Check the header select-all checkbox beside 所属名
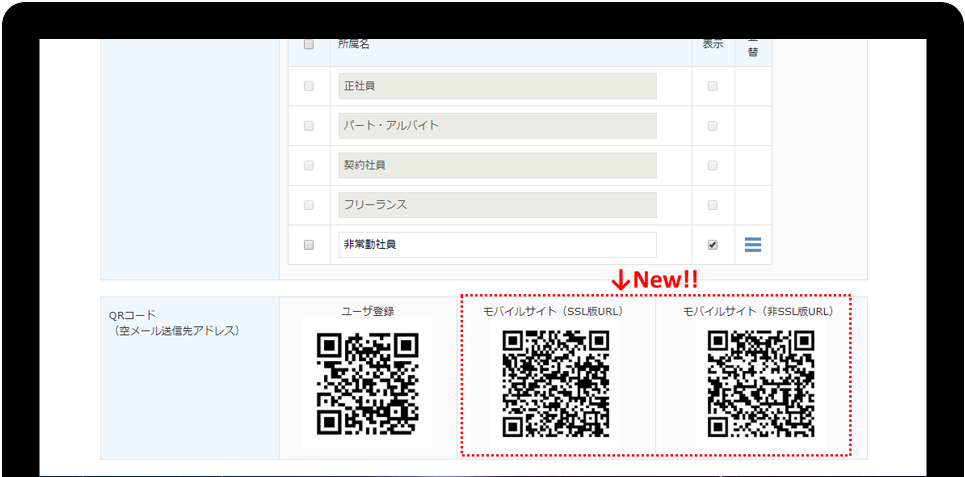Viewport: 965px width, 477px height. 309,45
